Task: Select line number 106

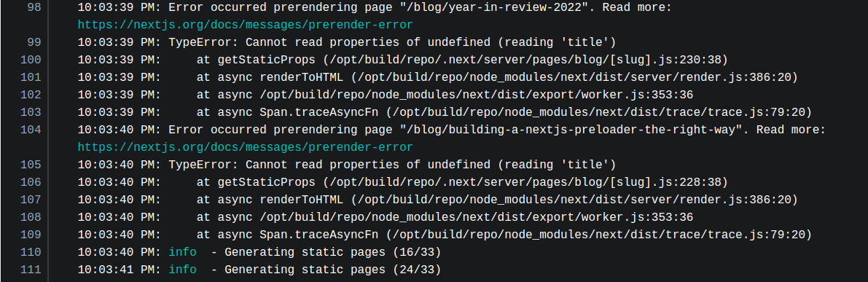Action: 31,182
